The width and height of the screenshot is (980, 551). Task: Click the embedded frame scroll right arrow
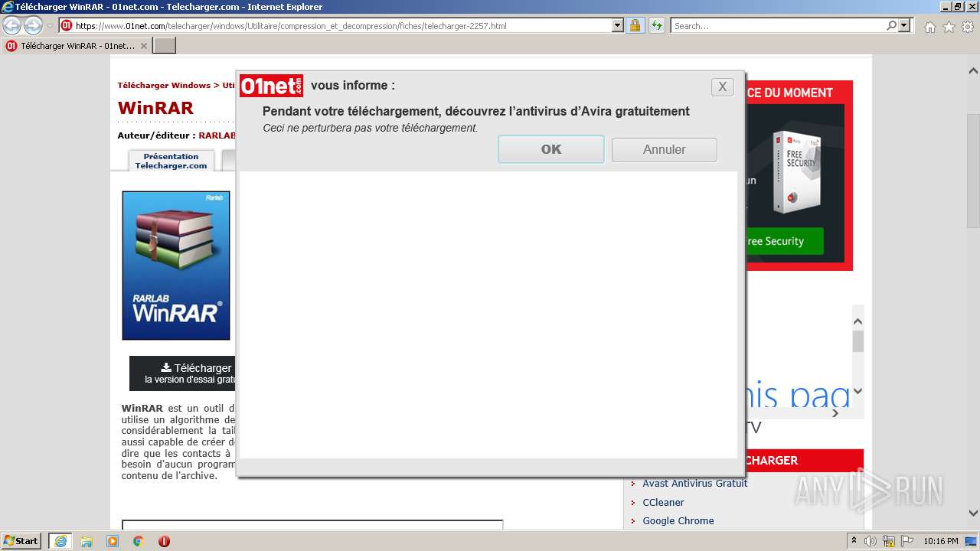point(835,413)
